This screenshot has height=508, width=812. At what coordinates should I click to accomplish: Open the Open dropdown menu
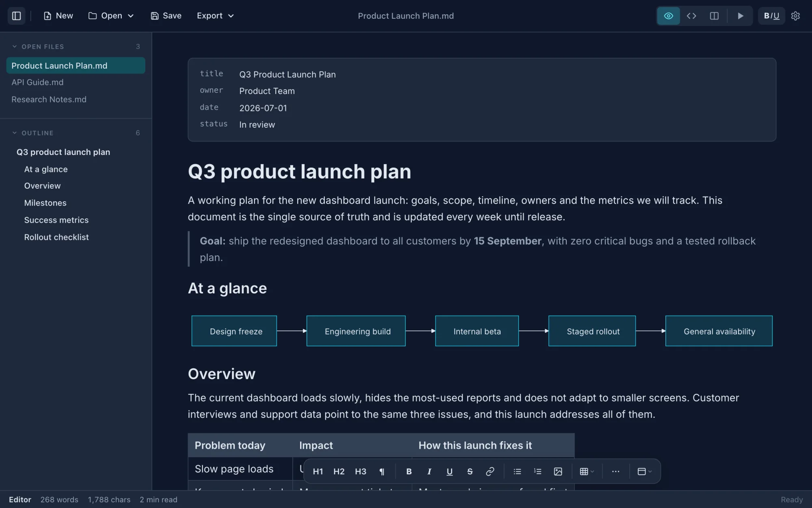tap(111, 16)
